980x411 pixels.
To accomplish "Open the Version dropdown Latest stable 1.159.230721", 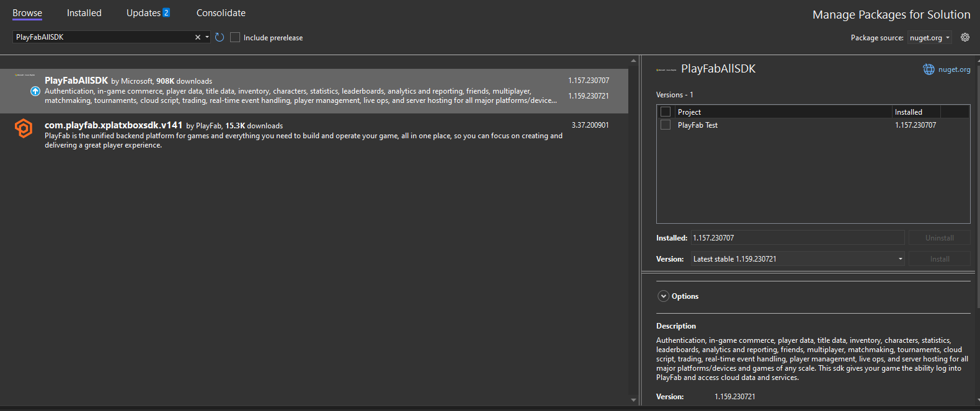I will (798, 259).
